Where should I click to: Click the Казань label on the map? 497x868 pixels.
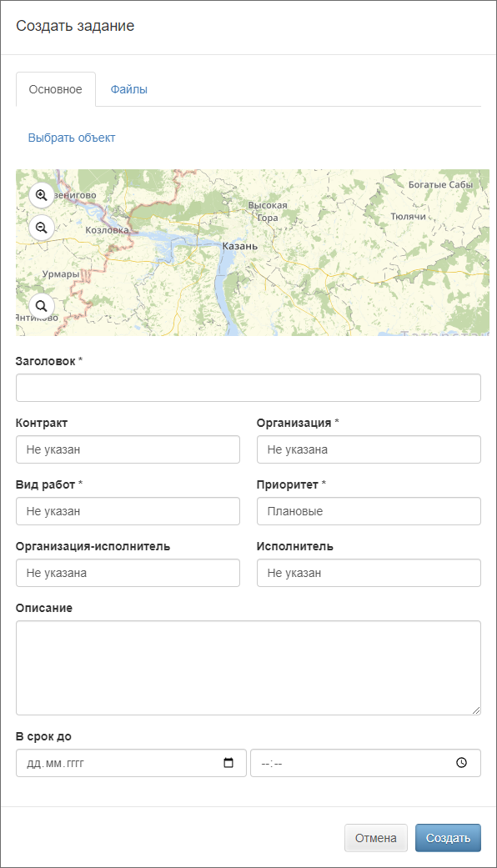(x=239, y=246)
